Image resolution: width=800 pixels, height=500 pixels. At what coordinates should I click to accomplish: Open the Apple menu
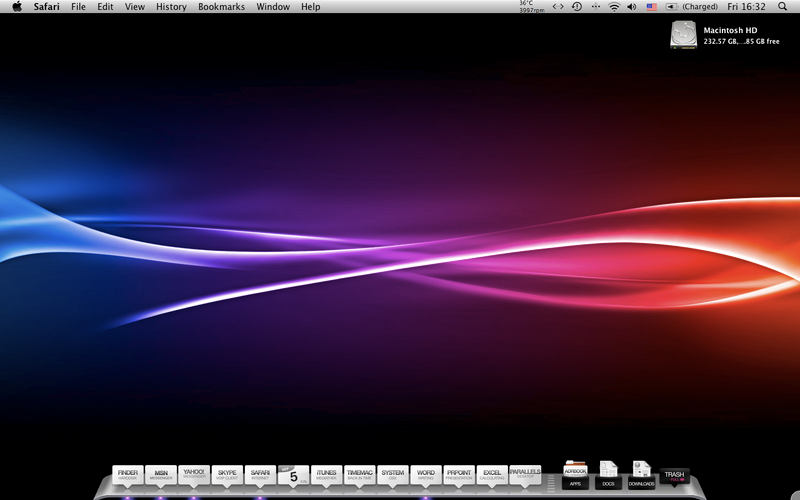pyautogui.click(x=16, y=7)
